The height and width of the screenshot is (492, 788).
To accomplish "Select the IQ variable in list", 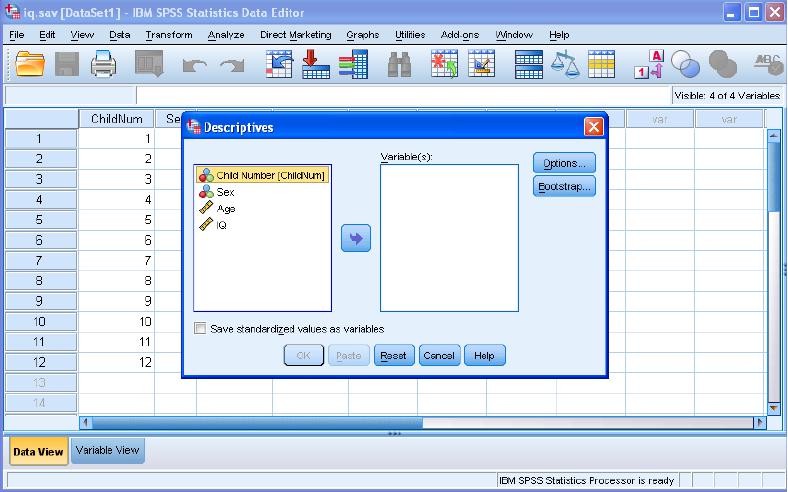I will (221, 225).
